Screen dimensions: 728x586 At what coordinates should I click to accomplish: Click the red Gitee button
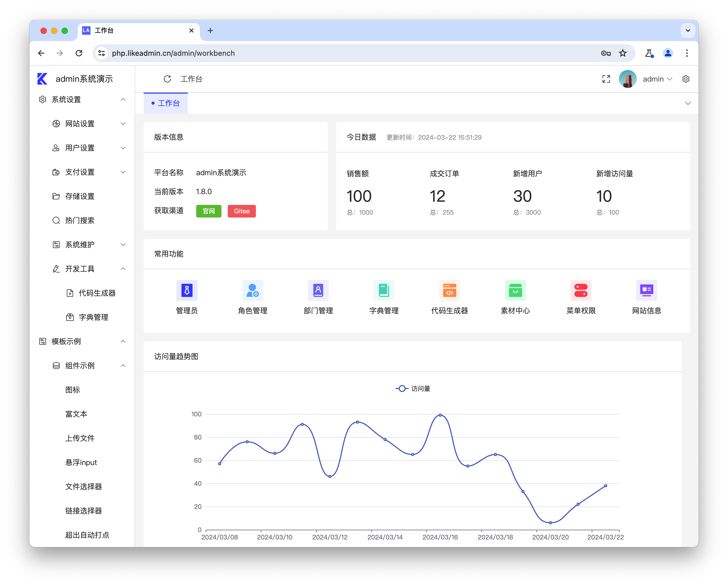pos(241,211)
